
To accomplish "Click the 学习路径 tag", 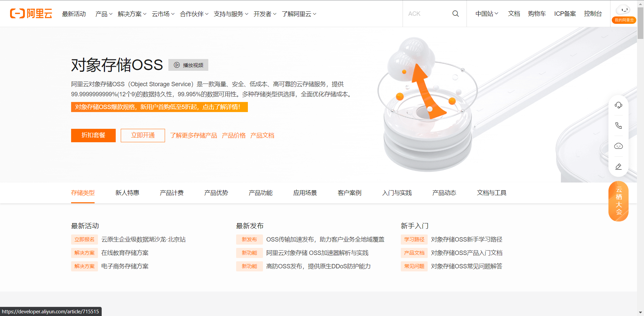I will click(x=414, y=240).
